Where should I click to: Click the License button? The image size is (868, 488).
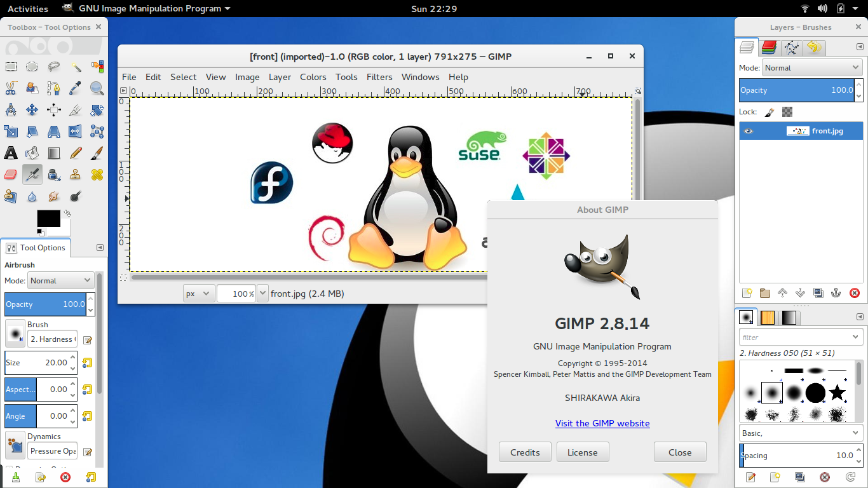coord(583,452)
